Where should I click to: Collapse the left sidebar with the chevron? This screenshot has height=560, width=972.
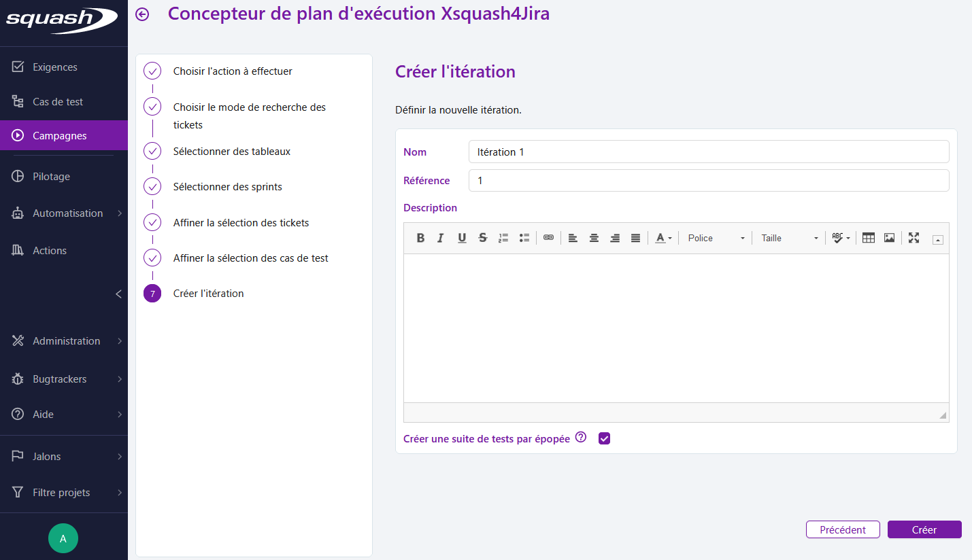pyautogui.click(x=118, y=294)
